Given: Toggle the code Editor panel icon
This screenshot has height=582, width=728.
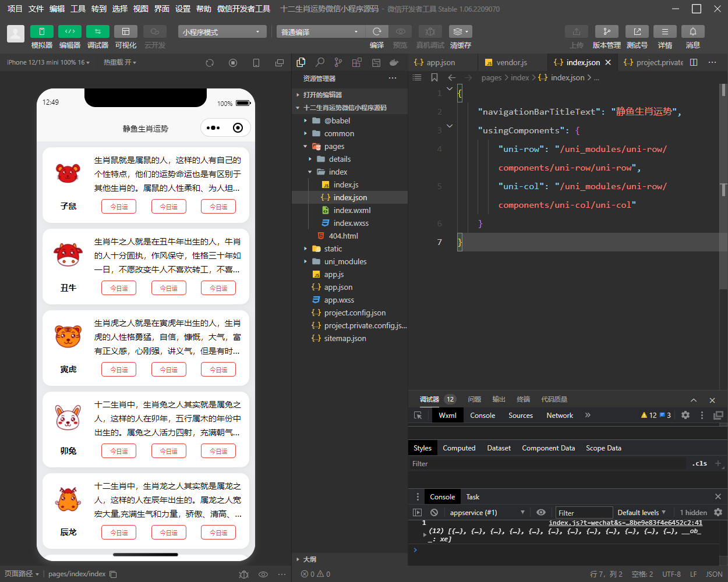Looking at the screenshot, I should tap(69, 31).
